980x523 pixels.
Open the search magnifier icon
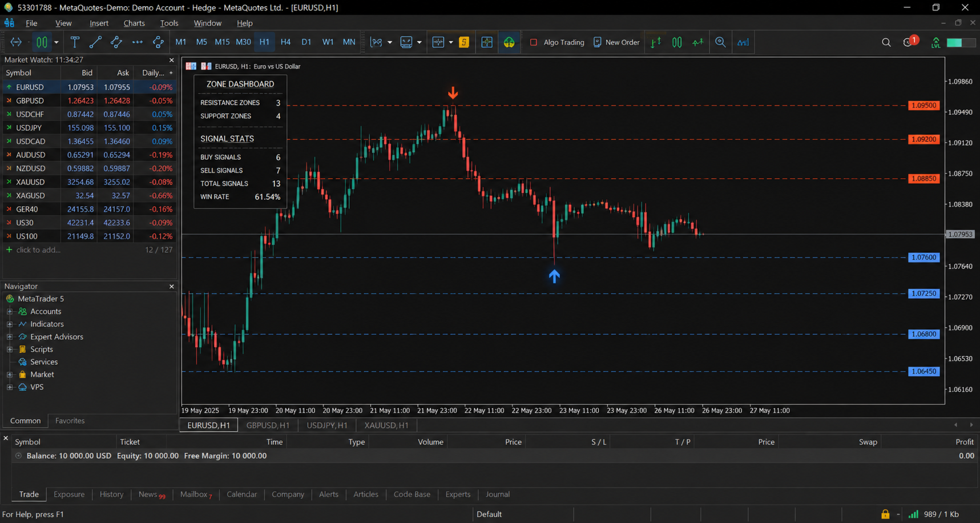click(886, 42)
